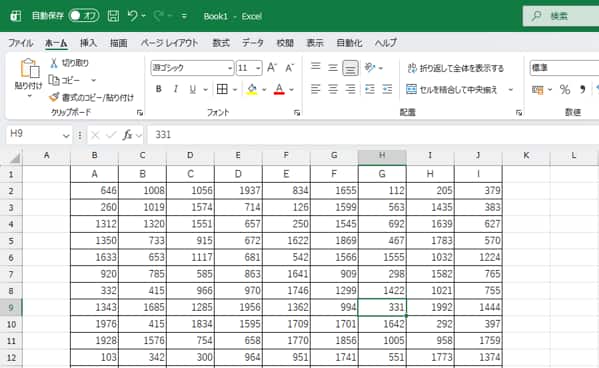599x368 pixels.
Task: Click Increase Indent icon
Action: [387, 89]
